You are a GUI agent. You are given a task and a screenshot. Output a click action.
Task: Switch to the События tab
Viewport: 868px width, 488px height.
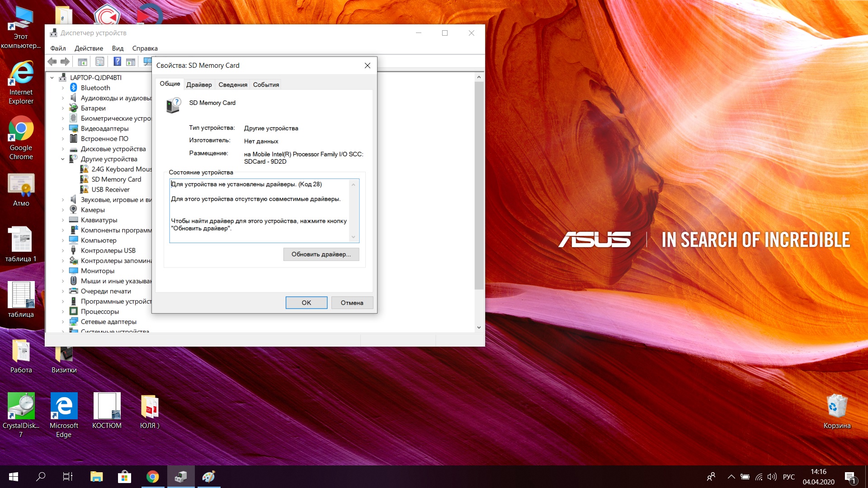pyautogui.click(x=266, y=84)
